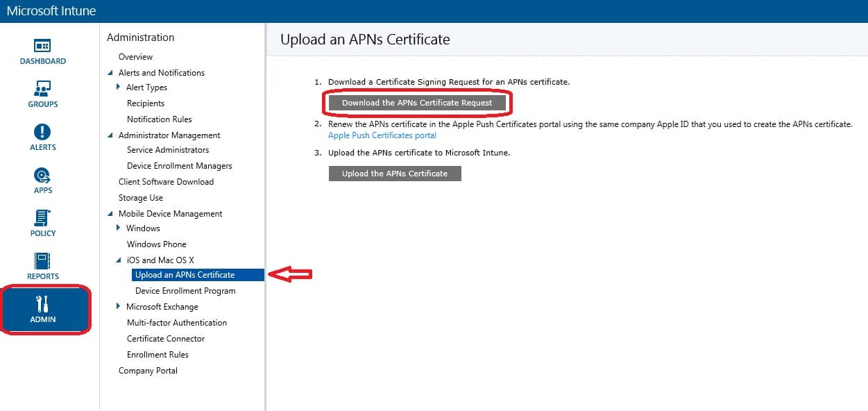View Storage Use

click(x=141, y=198)
